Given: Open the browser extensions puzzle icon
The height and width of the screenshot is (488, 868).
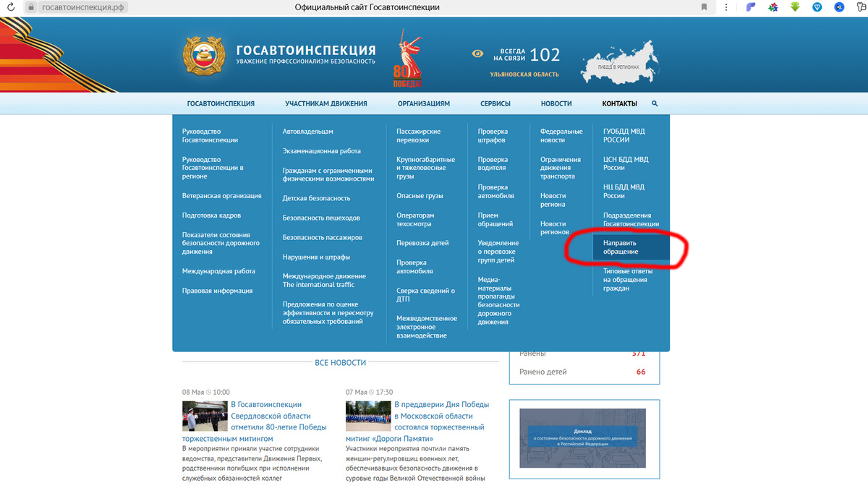Looking at the screenshot, I should point(861,7).
